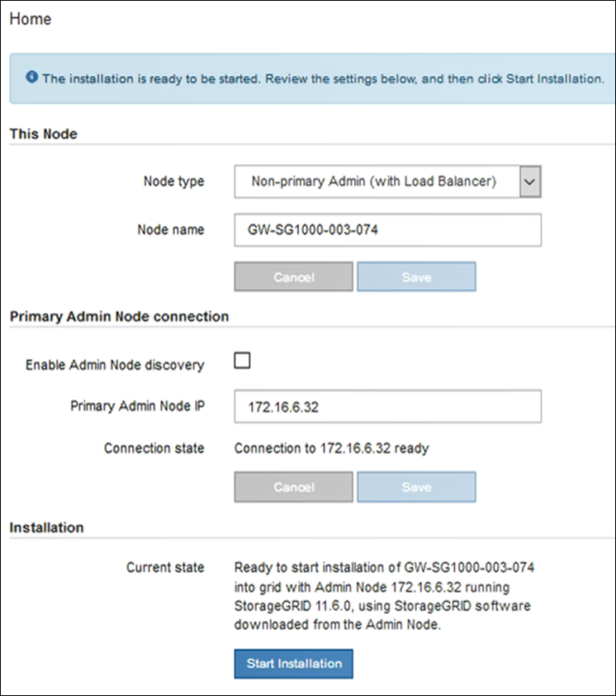
Task: Click the Installation section heading
Action: (46, 527)
